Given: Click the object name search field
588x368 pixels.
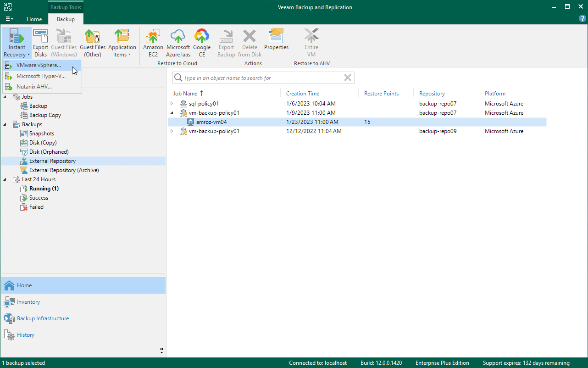Looking at the screenshot, I should 261,78.
